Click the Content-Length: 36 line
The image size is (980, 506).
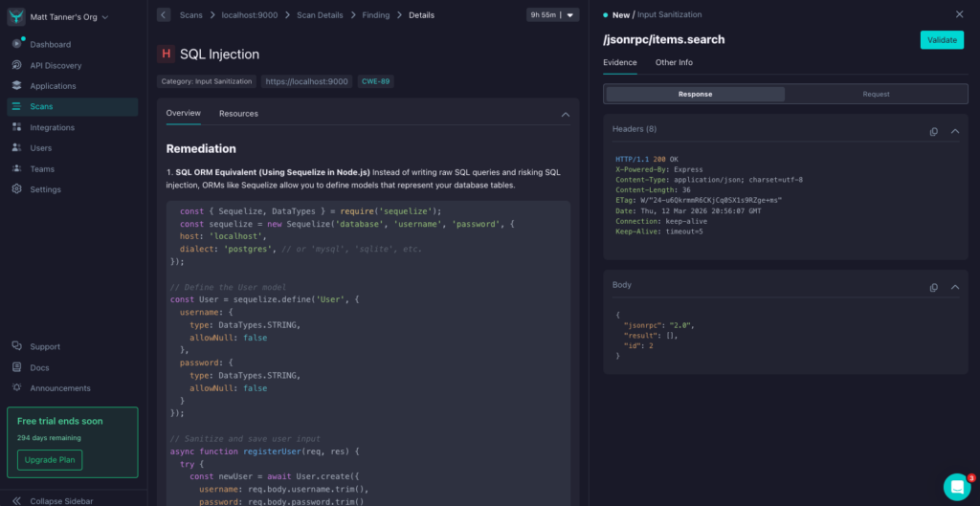click(653, 190)
